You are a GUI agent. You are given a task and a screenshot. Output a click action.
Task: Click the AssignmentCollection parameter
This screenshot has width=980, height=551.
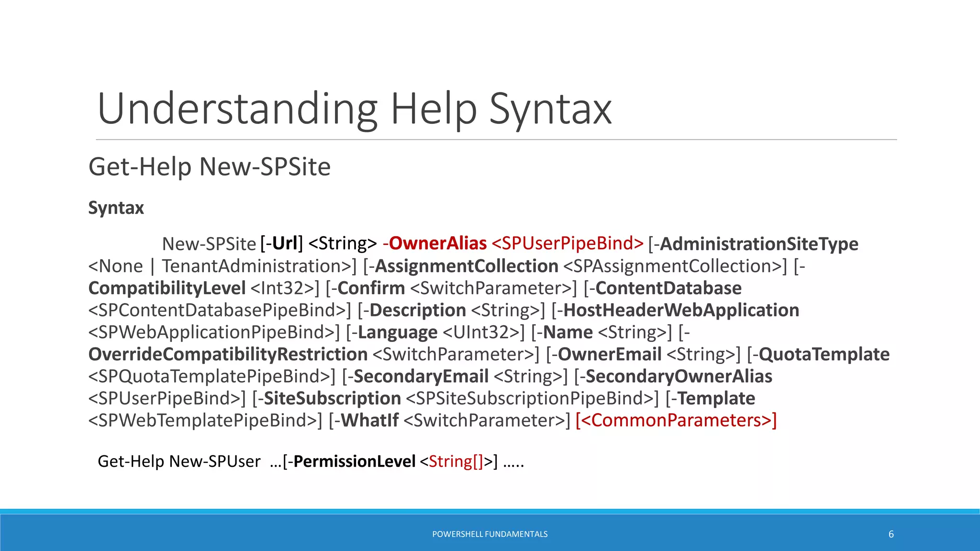(467, 266)
